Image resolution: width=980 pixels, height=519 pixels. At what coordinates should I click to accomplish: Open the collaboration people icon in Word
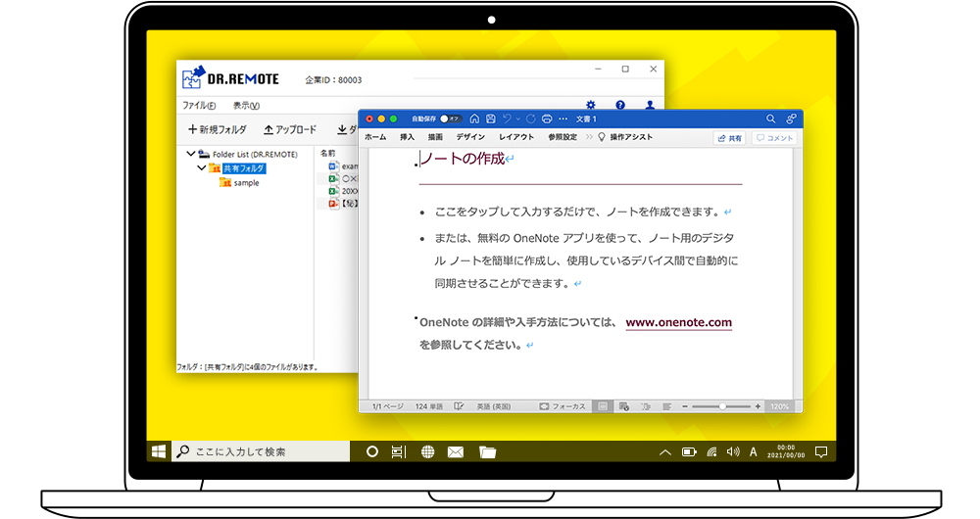click(x=791, y=118)
